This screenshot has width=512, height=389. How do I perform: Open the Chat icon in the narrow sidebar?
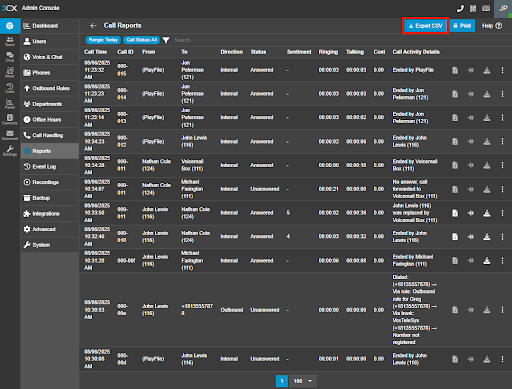(10, 57)
